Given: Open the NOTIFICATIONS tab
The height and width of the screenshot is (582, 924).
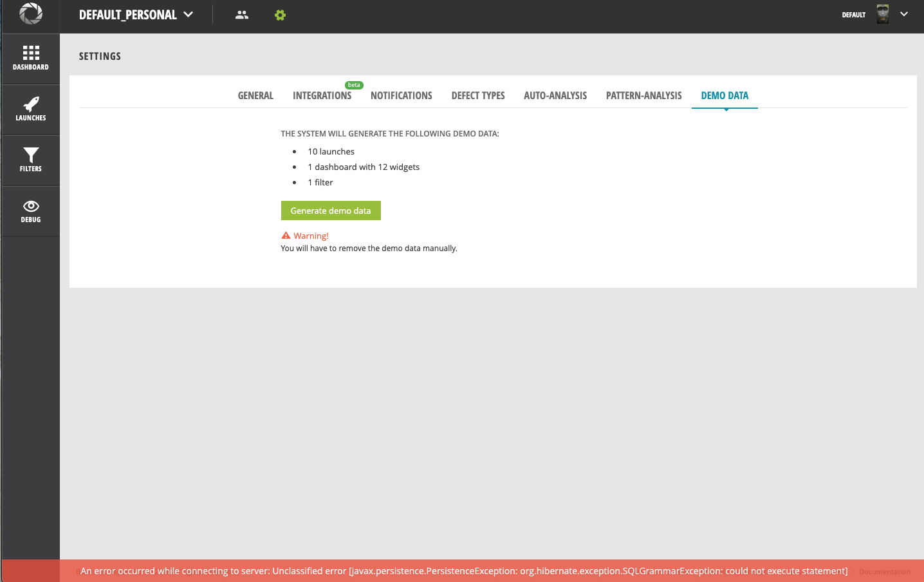Looking at the screenshot, I should click(x=401, y=95).
